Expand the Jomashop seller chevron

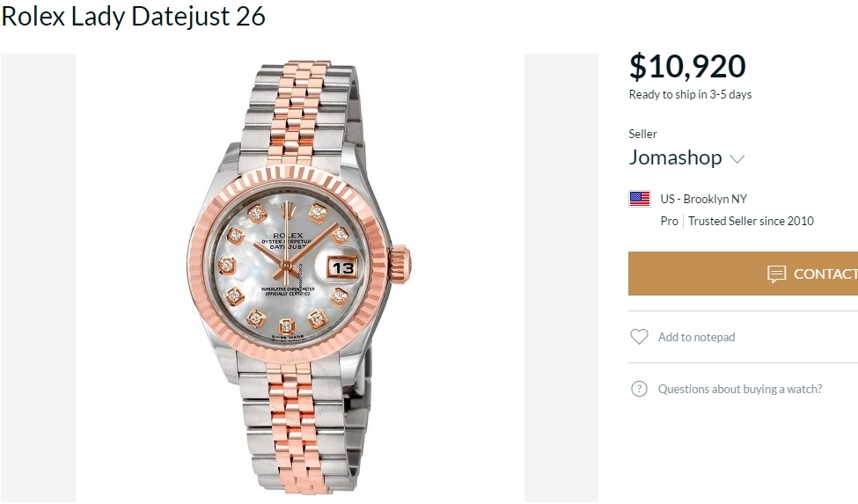coord(737,159)
